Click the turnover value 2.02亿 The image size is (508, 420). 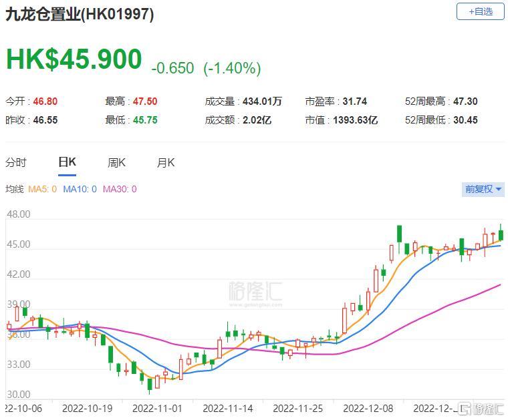pyautogui.click(x=257, y=120)
